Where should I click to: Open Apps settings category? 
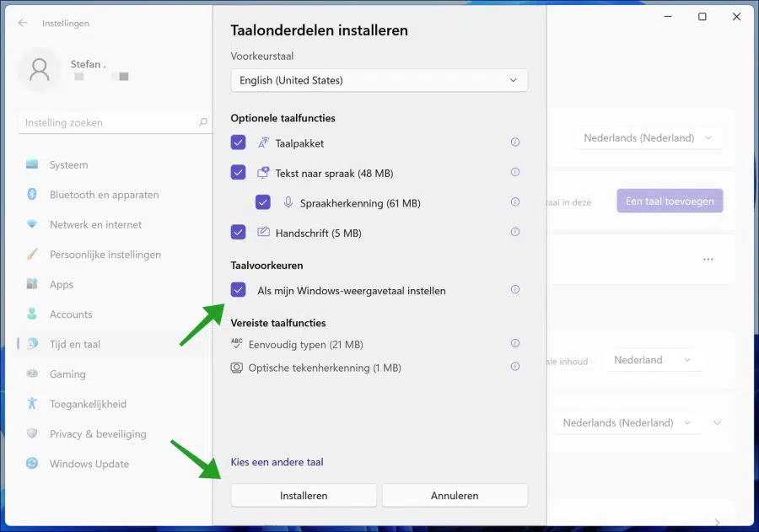coord(114,284)
